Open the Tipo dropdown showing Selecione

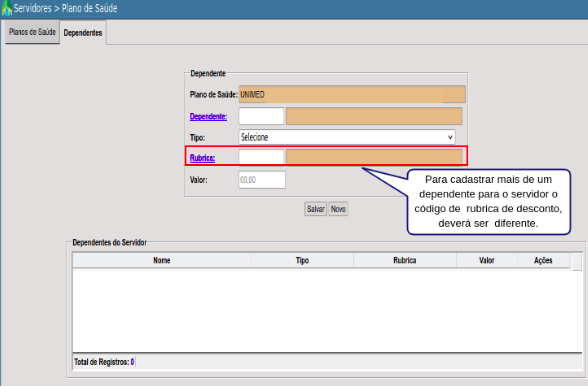click(347, 137)
